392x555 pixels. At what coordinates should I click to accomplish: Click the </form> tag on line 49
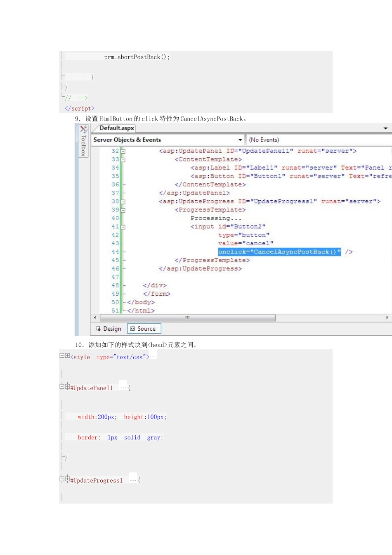pyautogui.click(x=156, y=294)
